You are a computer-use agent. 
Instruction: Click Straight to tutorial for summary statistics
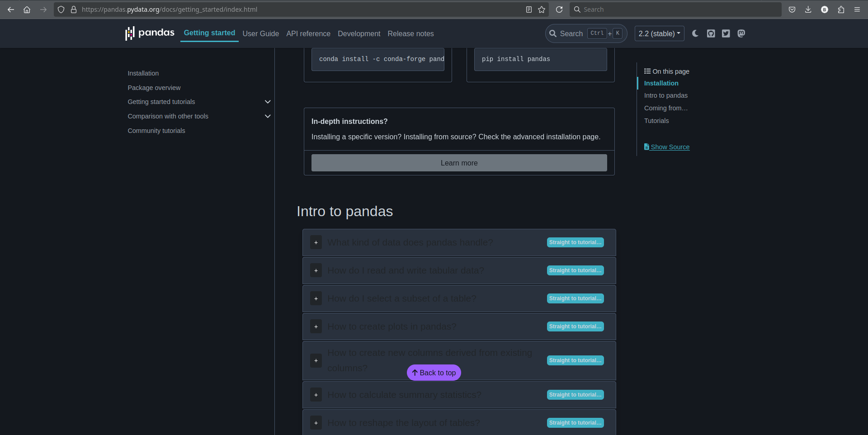point(576,395)
